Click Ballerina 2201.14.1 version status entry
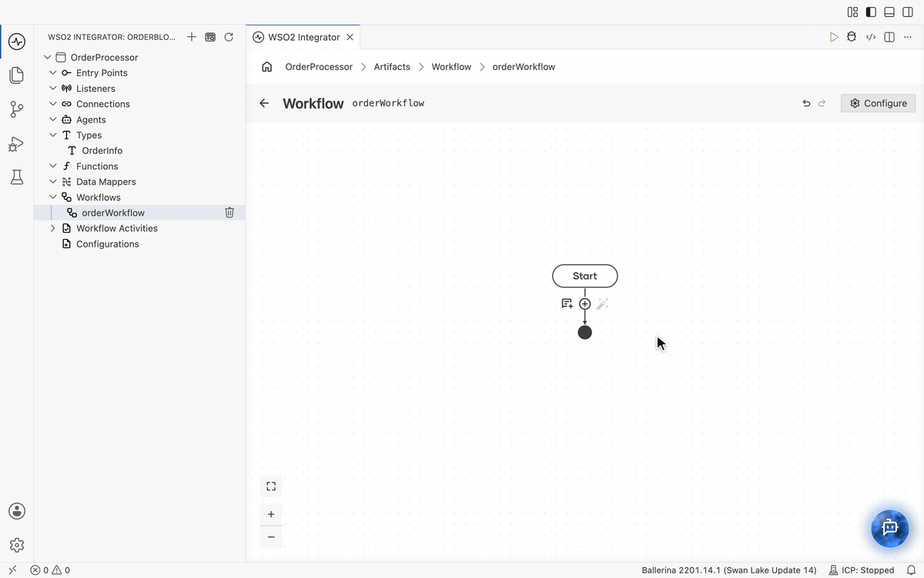Image resolution: width=924 pixels, height=578 pixels. point(729,570)
